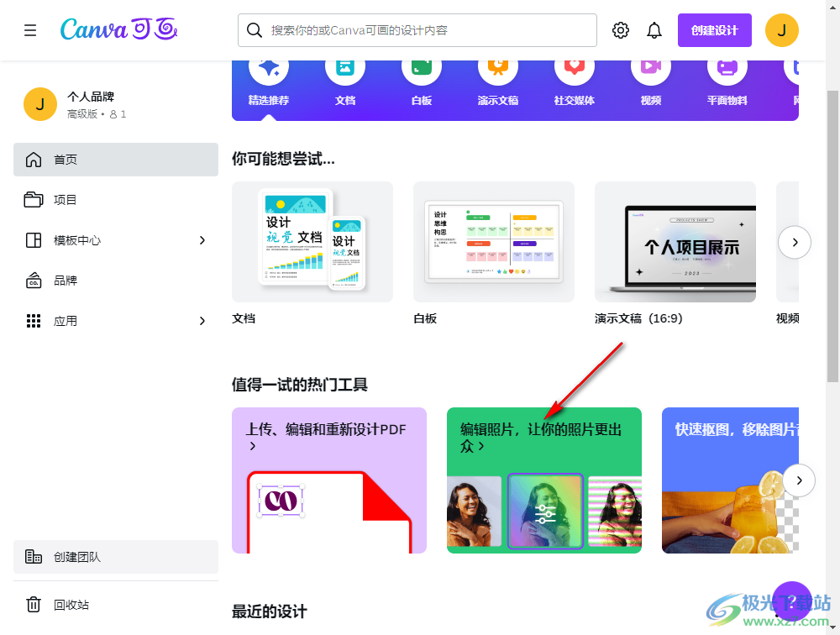This screenshot has width=840, height=635.
Task: Open the 演示文稿 (16:9) thumbnail
Action: click(x=675, y=242)
